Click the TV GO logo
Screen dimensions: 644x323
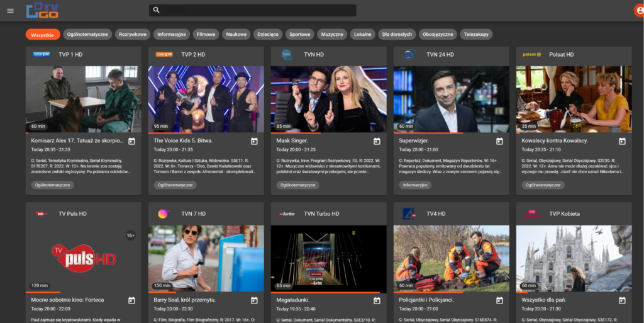click(x=42, y=10)
